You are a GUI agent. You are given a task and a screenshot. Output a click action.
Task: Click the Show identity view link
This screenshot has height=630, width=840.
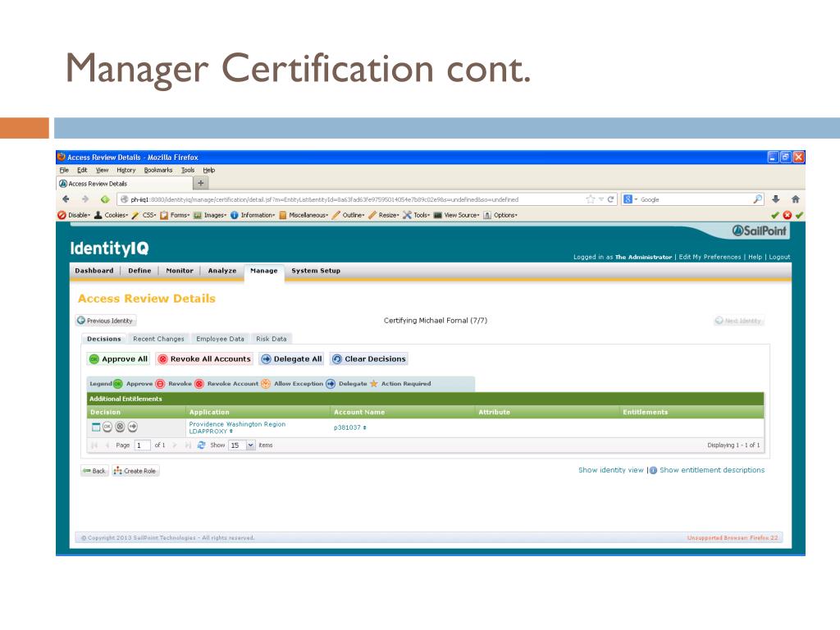tap(610, 470)
